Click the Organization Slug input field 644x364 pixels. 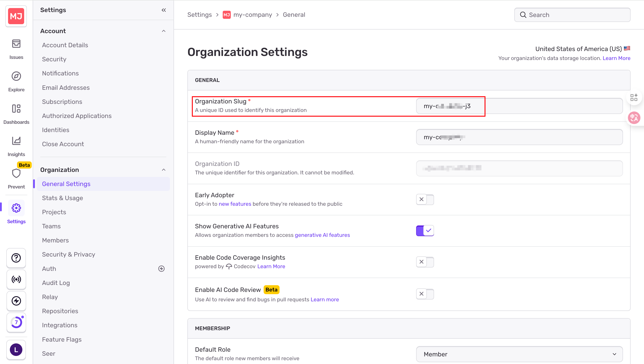click(519, 106)
